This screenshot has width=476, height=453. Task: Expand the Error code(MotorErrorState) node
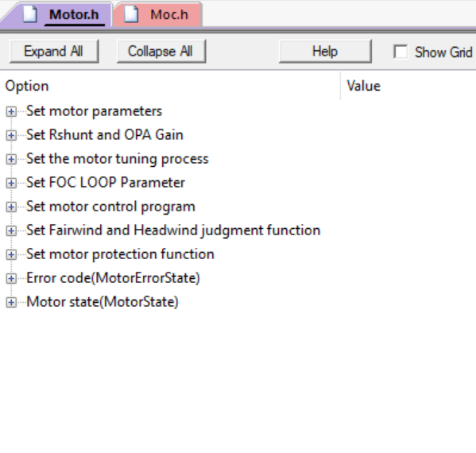pos(11,278)
